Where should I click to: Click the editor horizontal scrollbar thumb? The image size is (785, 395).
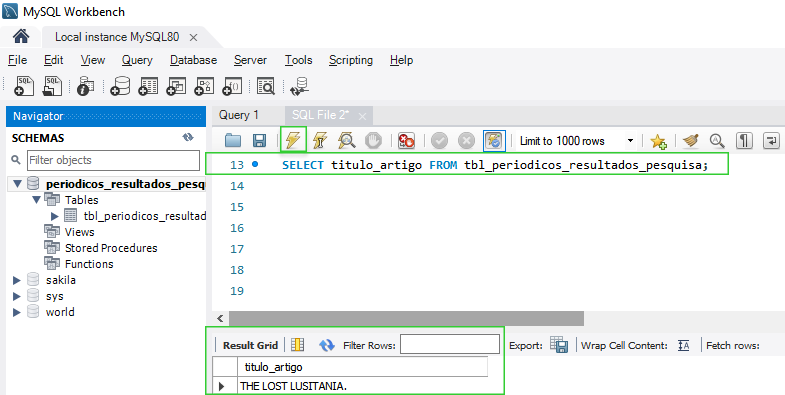[407, 318]
